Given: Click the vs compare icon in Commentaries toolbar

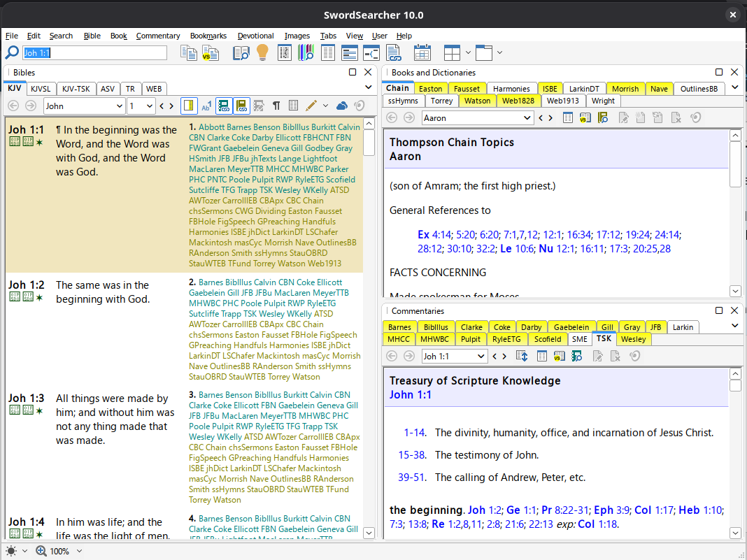Looking at the screenshot, I should coord(559,356).
